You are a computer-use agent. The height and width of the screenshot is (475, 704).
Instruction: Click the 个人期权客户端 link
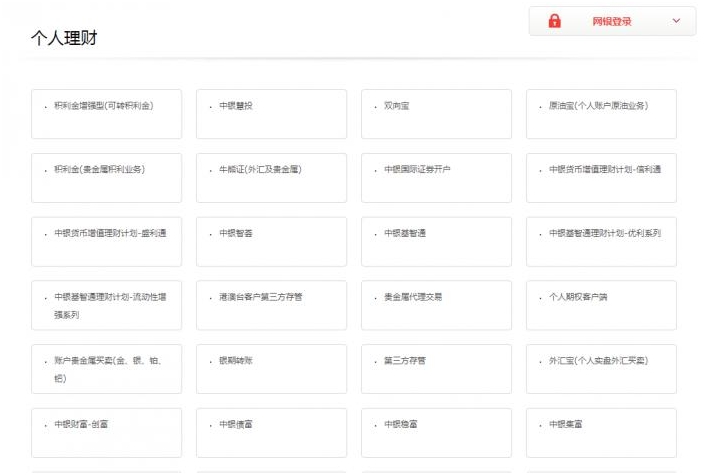tap(578, 297)
